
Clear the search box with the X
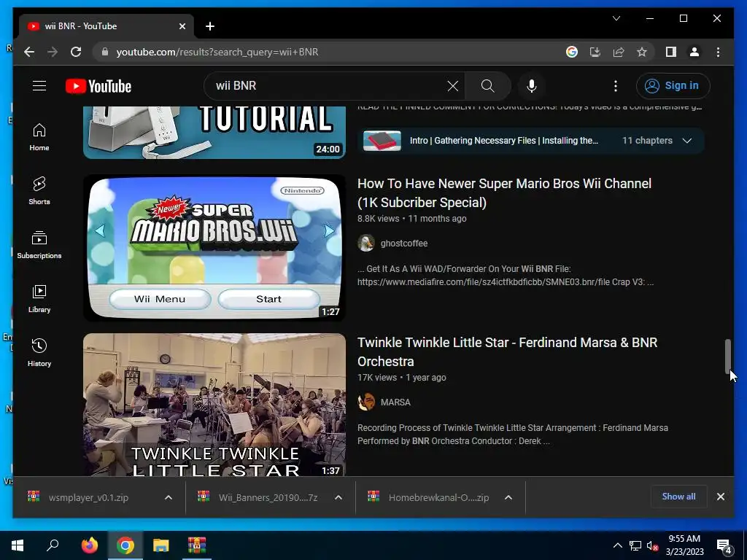[x=452, y=86]
